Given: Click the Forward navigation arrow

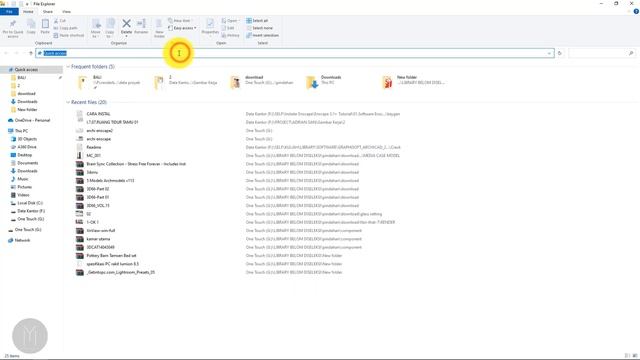Looking at the screenshot, I should point(17,53).
